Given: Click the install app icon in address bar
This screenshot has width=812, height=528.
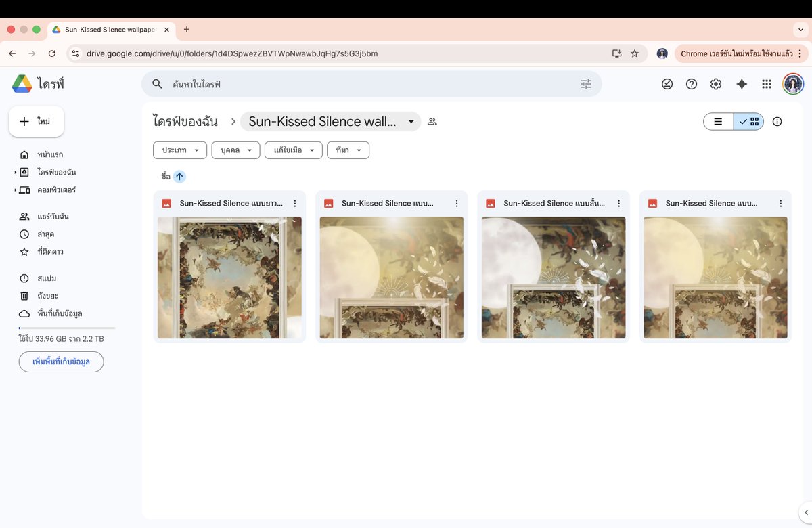Looking at the screenshot, I should pos(616,53).
